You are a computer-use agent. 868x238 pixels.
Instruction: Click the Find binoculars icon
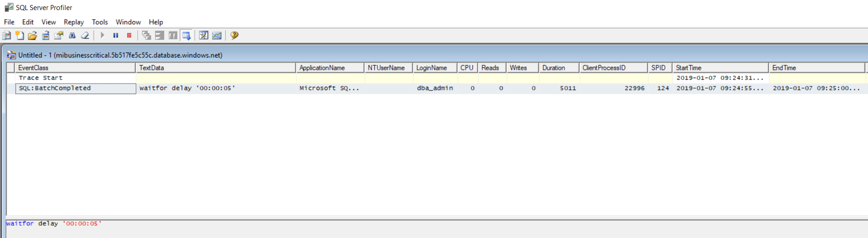pyautogui.click(x=72, y=36)
